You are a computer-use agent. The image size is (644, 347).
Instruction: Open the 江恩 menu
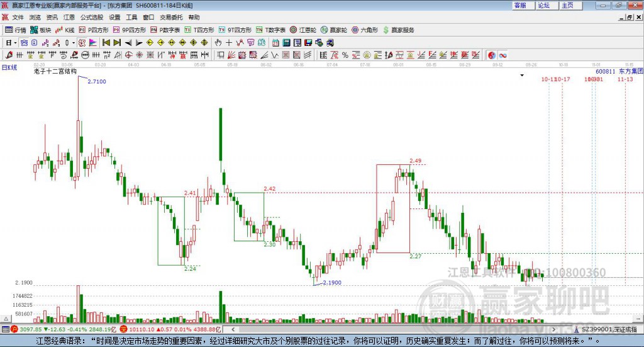pyautogui.click(x=69, y=17)
